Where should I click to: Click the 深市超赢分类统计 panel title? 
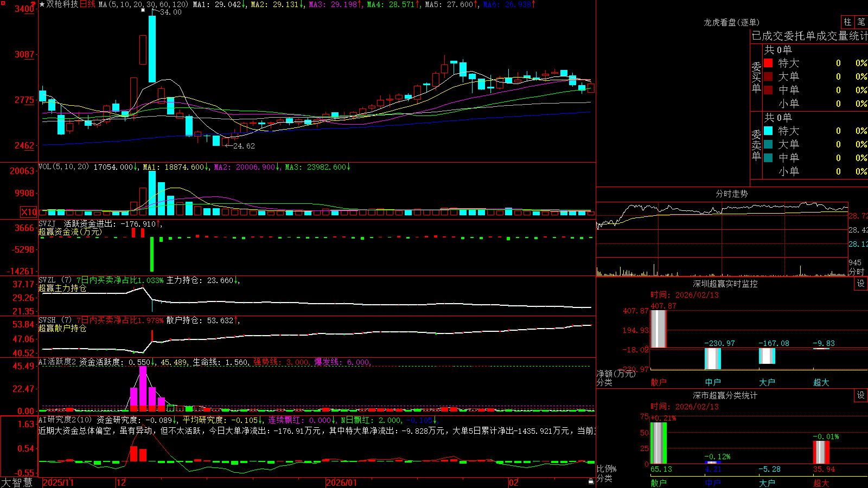(x=725, y=395)
